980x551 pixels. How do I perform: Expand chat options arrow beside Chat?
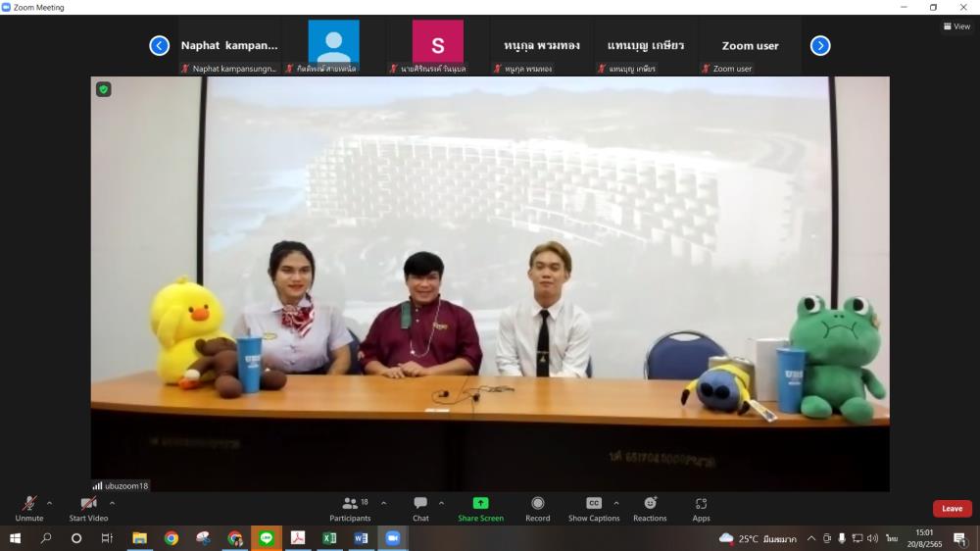coord(441,503)
